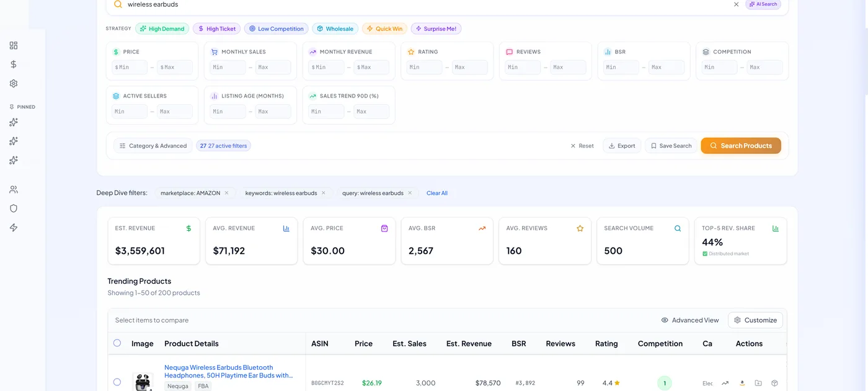Click the Price maximum field
Viewport: 868px width, 391px height.
175,67
